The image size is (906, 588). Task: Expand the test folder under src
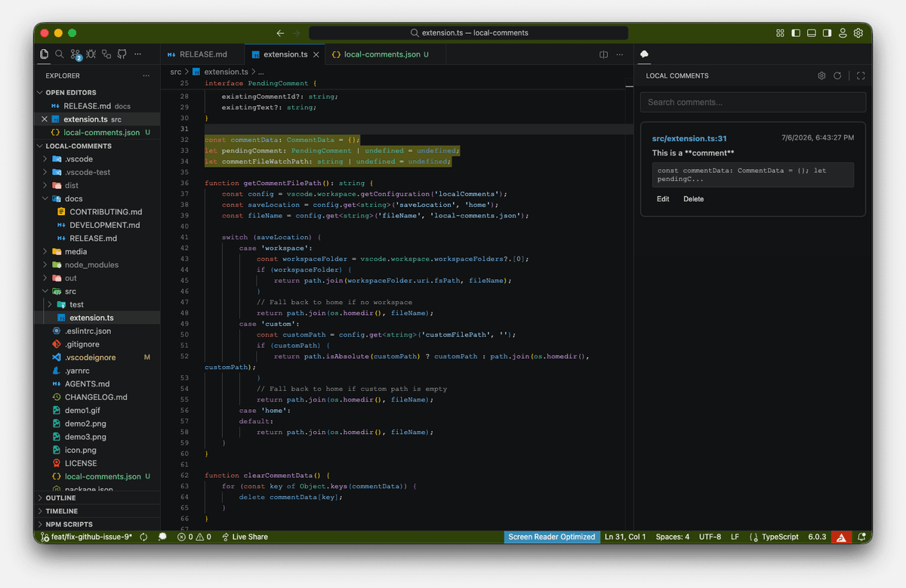click(x=97, y=304)
